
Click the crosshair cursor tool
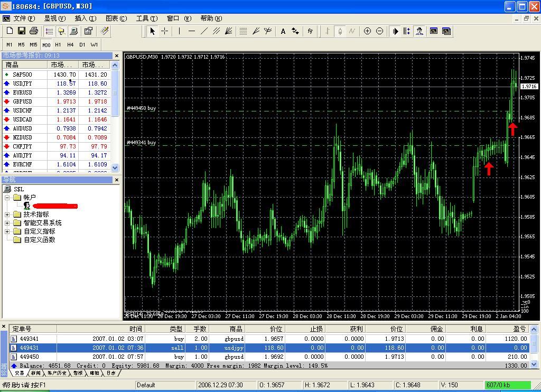pos(165,31)
